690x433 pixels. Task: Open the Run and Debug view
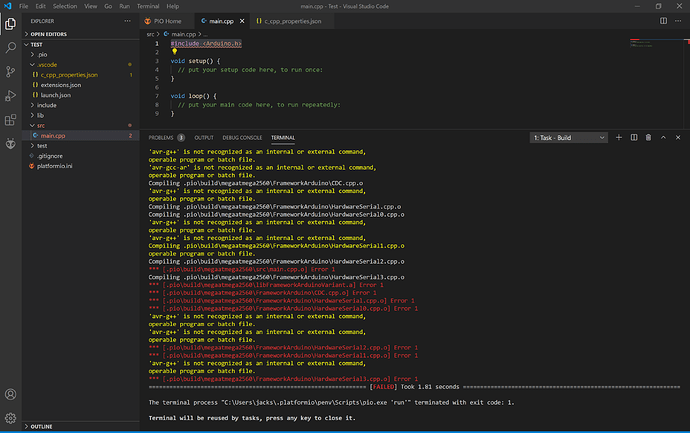tap(11, 95)
